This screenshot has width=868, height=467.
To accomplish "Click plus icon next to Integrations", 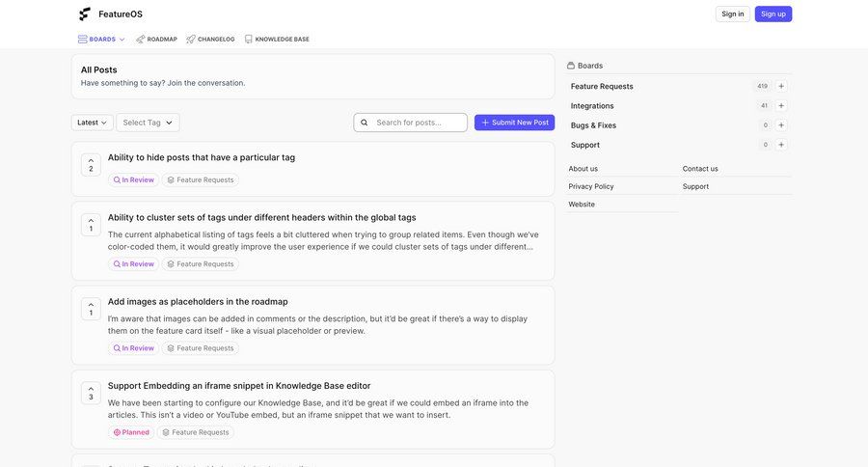I will point(781,106).
